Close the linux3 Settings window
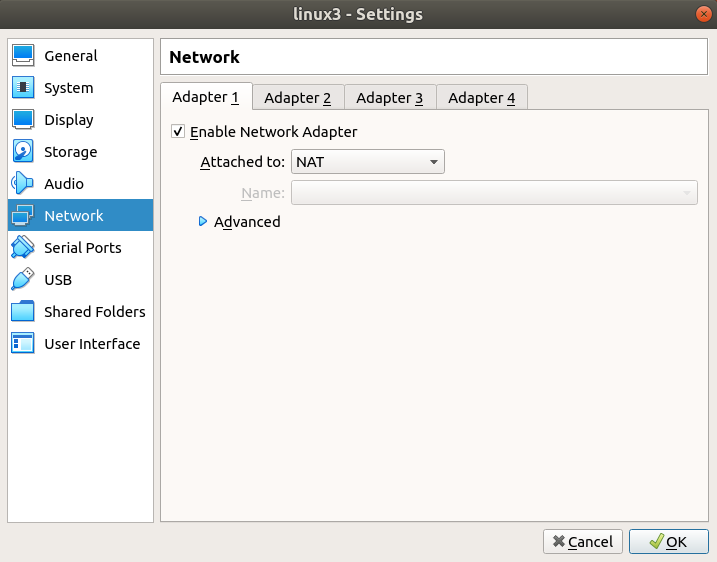 [702, 14]
